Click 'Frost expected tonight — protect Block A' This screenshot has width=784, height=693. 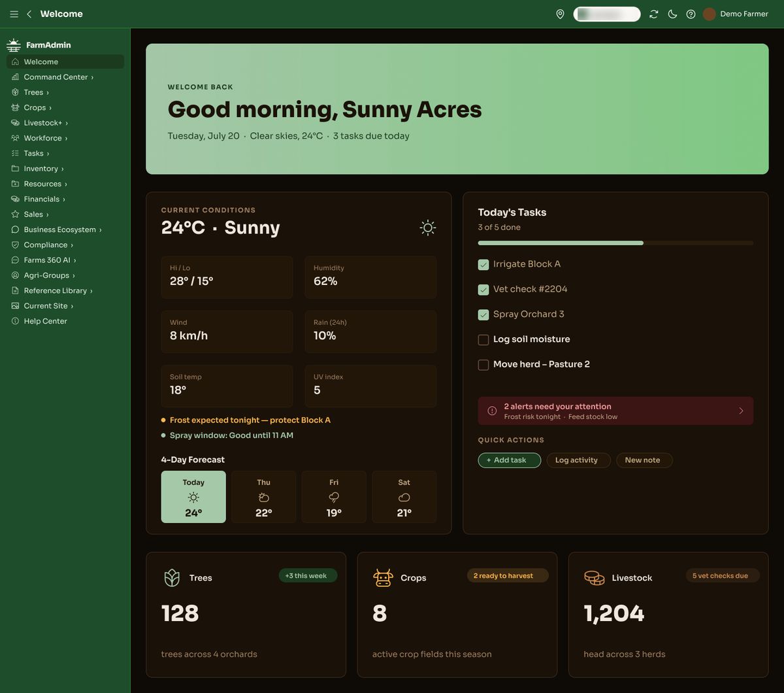pyautogui.click(x=250, y=420)
